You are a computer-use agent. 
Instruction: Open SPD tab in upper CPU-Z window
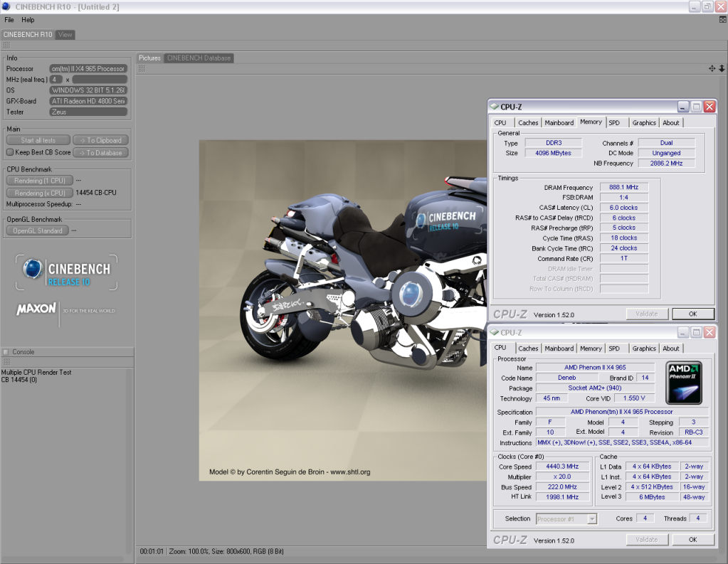tap(614, 122)
